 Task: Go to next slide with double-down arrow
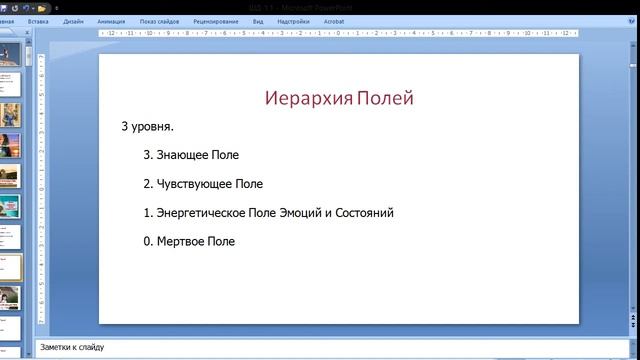633,325
